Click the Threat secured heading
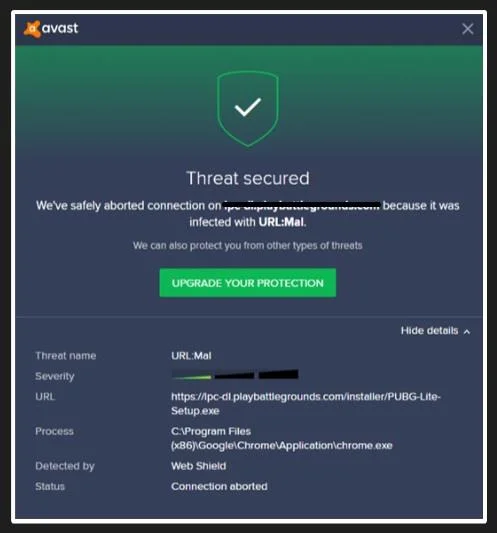Viewport: 497px width, 533px height. coord(248,178)
